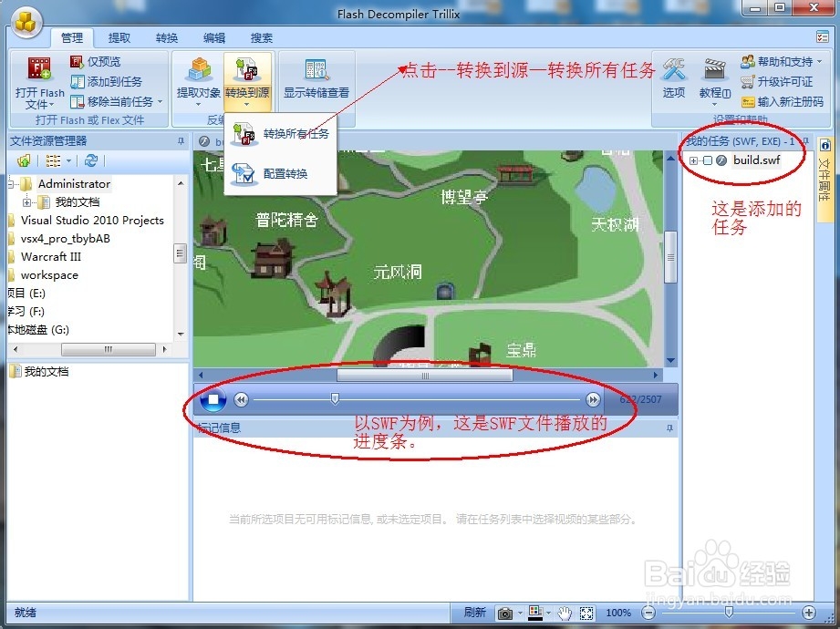840x629 pixels.
Task: Click the fit-to-window icon
Action: point(586,613)
